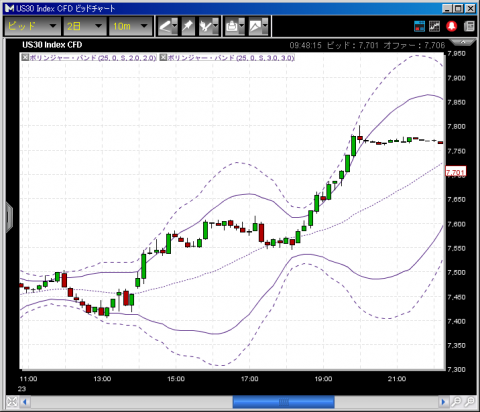Click the ビッド：7,701 price text
Screen dimensions: 480x412
tap(353, 45)
